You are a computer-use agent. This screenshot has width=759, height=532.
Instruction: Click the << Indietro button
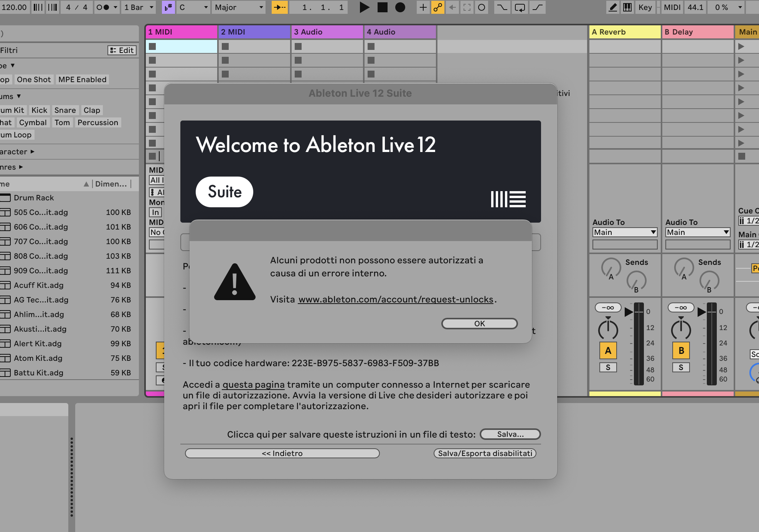pos(282,453)
